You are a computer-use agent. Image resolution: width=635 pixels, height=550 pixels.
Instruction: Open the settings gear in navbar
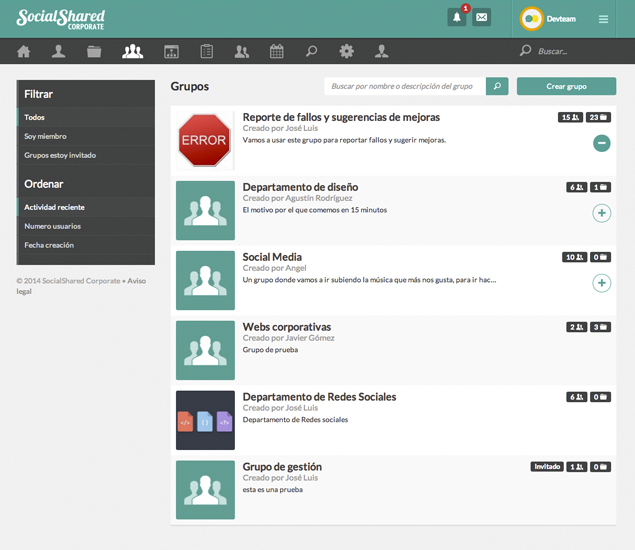point(346,52)
